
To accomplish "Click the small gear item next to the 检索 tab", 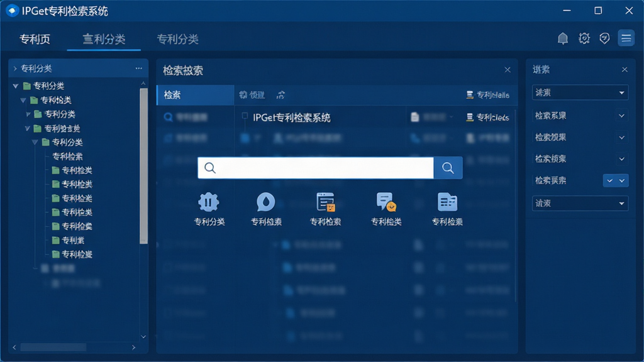I will [252, 96].
